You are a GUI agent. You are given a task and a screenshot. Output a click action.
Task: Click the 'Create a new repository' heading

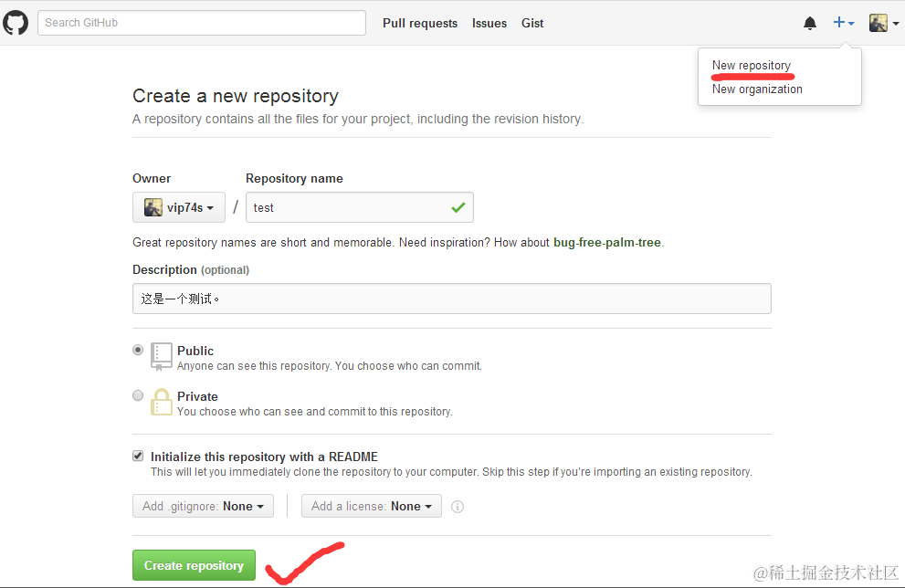click(x=236, y=96)
